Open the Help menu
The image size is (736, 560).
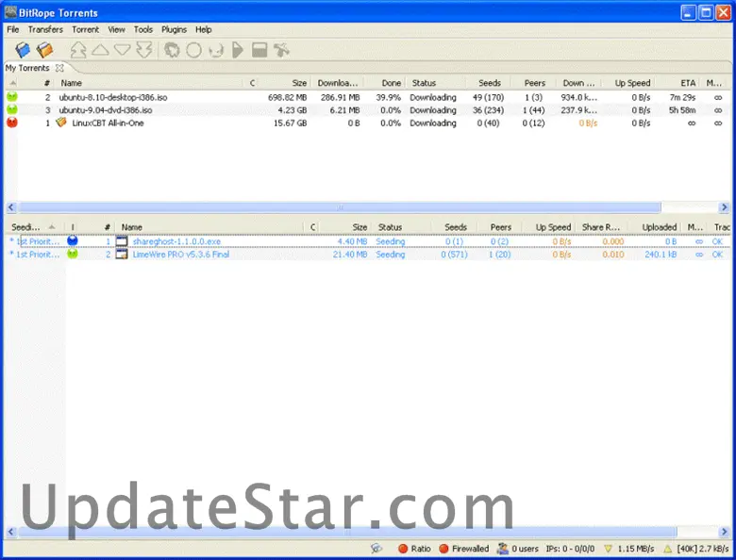[203, 29]
